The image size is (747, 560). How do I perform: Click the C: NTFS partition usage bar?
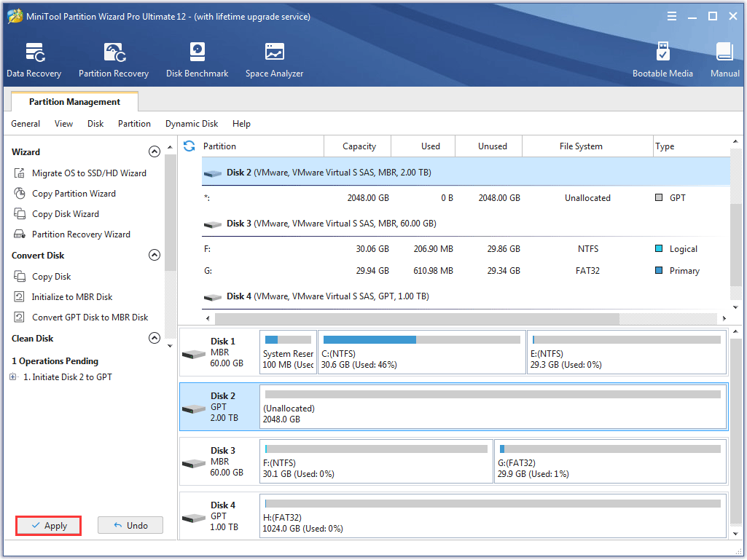click(422, 339)
